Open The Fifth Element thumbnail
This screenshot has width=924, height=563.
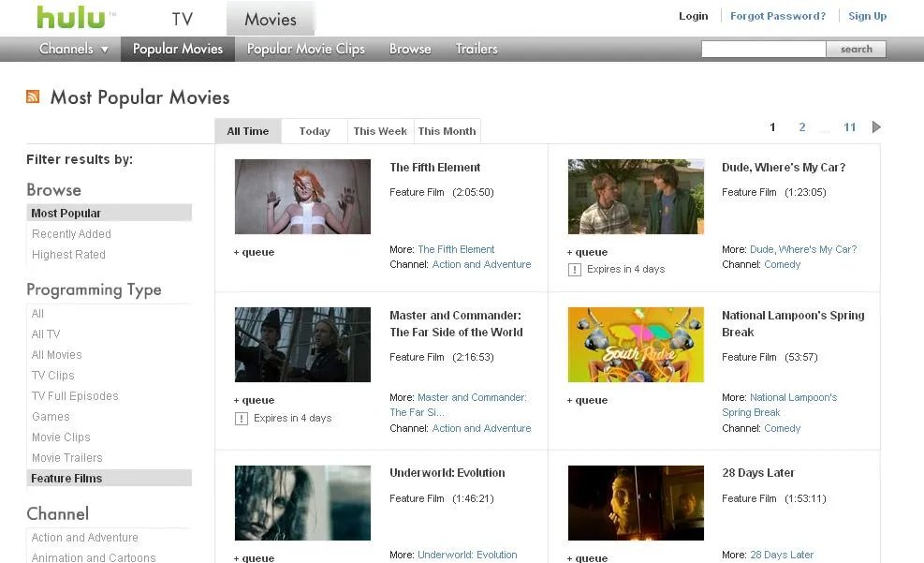(x=303, y=197)
